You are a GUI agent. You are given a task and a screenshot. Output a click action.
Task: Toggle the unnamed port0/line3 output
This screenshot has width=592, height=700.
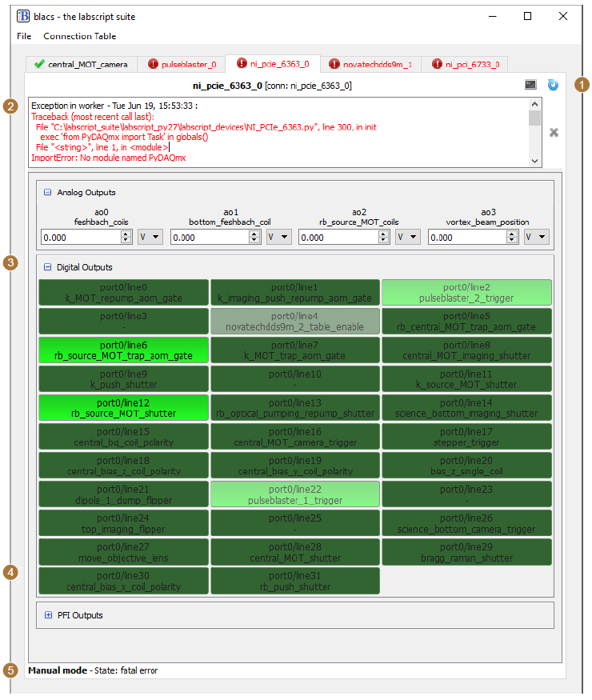pos(124,322)
